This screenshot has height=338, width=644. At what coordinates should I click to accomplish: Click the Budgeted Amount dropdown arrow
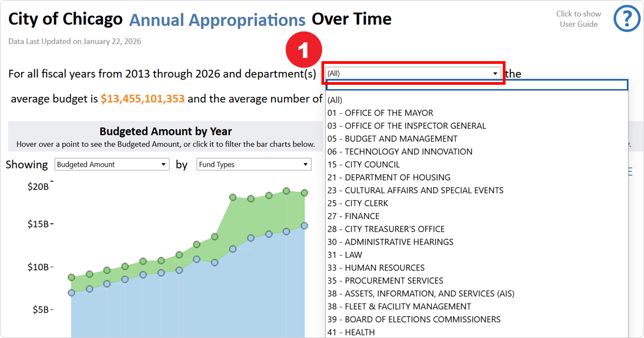coord(163,164)
